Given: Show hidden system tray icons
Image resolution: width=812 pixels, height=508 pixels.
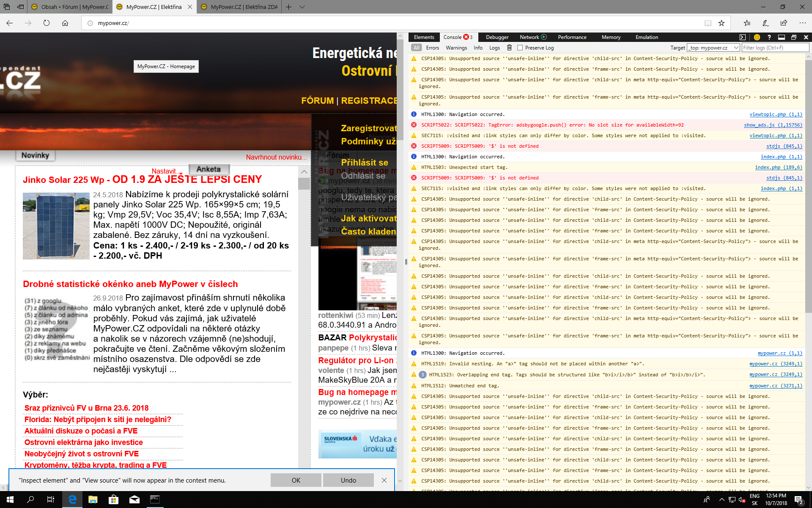Looking at the screenshot, I should [721, 500].
